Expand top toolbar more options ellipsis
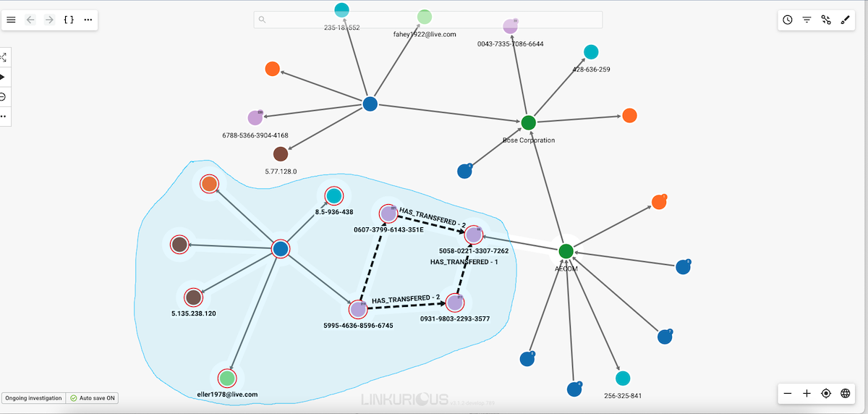This screenshot has width=868, height=414. 88,20
